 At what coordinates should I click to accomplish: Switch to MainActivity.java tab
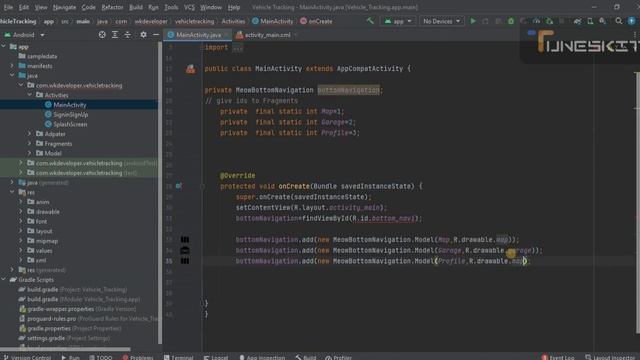coord(198,35)
